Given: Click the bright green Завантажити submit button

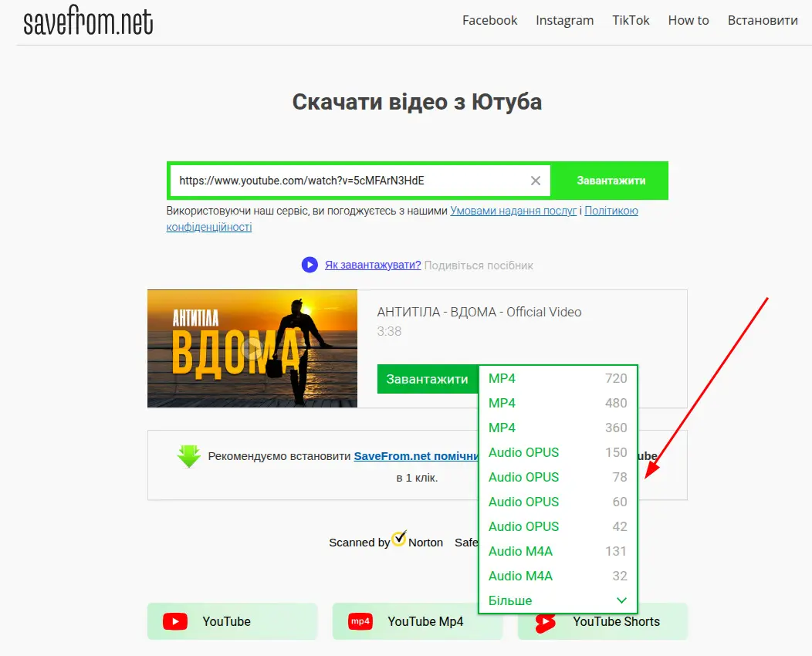Looking at the screenshot, I should coord(611,181).
